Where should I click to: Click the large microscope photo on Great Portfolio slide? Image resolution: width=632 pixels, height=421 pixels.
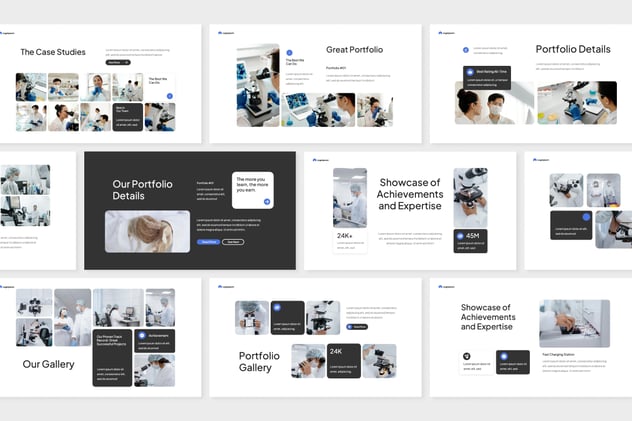(257, 85)
